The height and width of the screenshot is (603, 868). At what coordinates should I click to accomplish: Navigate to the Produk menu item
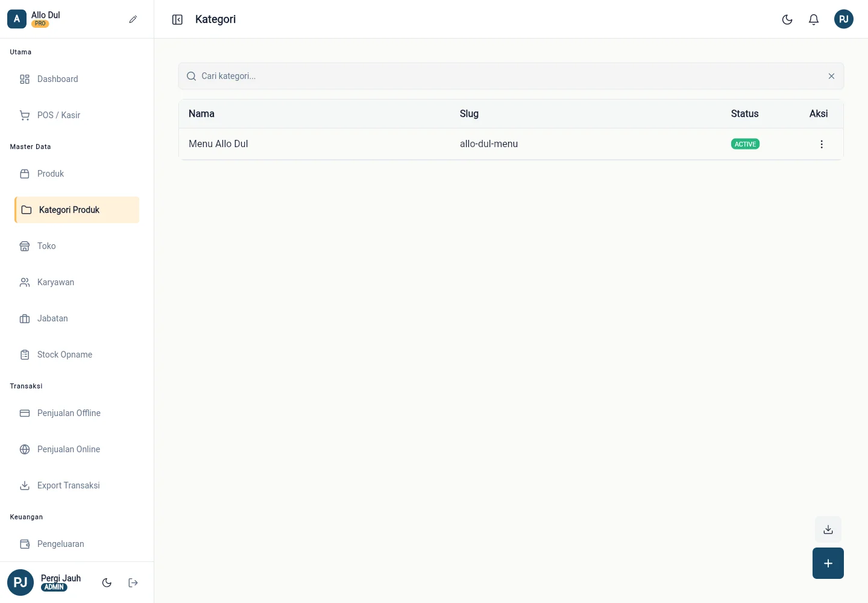[77, 174]
